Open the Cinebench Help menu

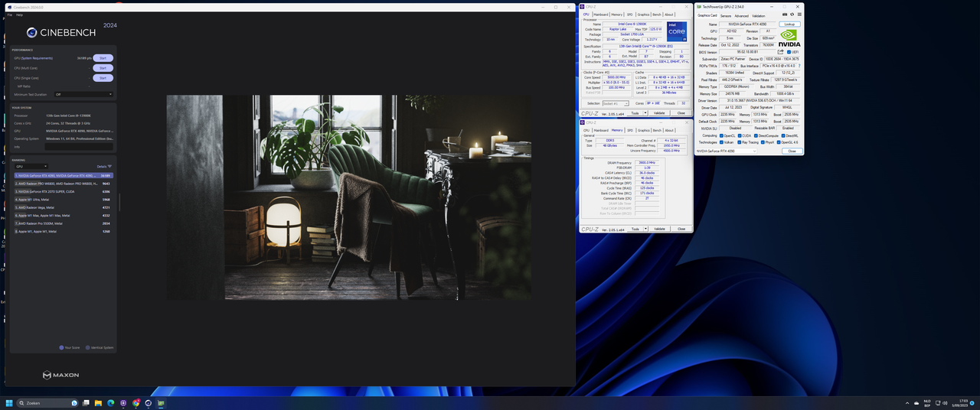(19, 15)
